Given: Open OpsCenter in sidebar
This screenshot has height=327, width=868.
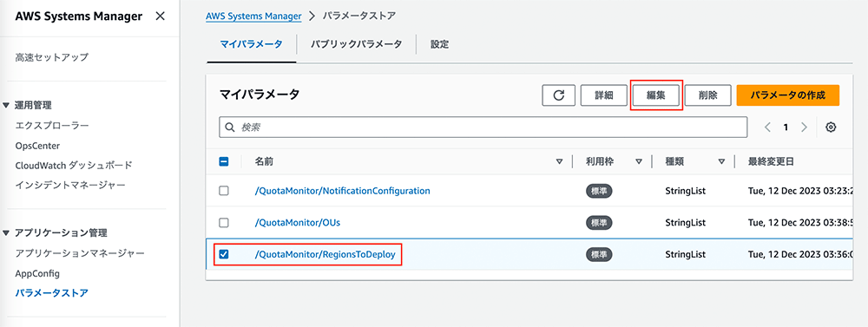Looking at the screenshot, I should (37, 146).
